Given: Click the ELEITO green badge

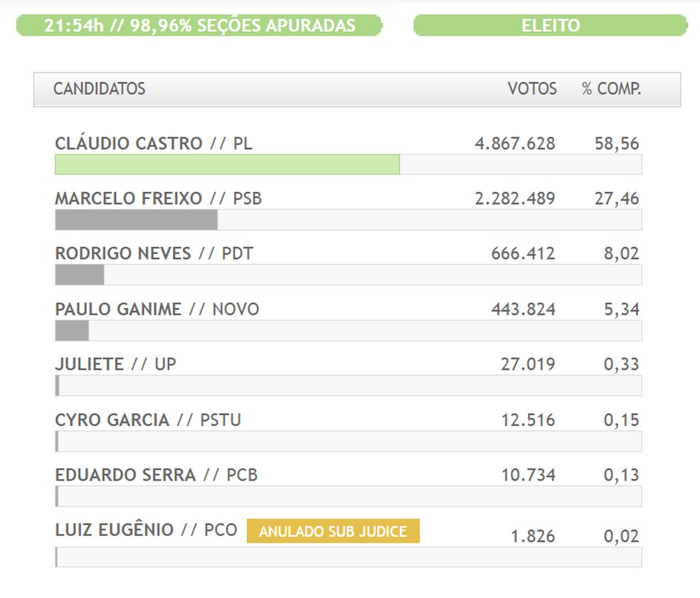Looking at the screenshot, I should tap(550, 26).
